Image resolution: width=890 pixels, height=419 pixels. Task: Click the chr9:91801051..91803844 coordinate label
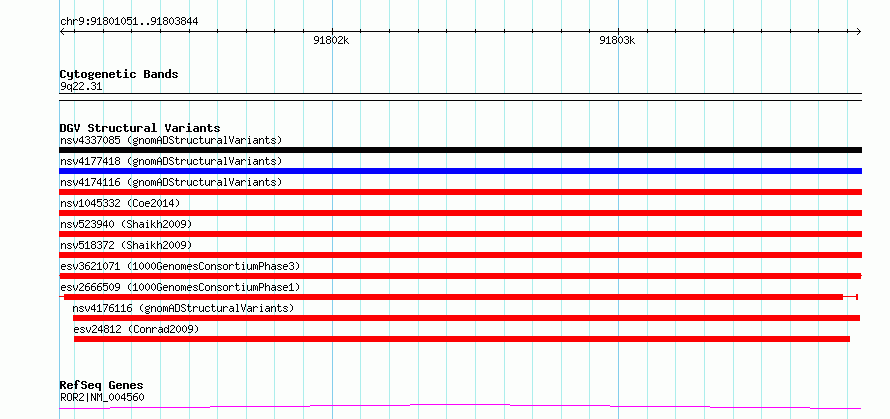point(129,22)
